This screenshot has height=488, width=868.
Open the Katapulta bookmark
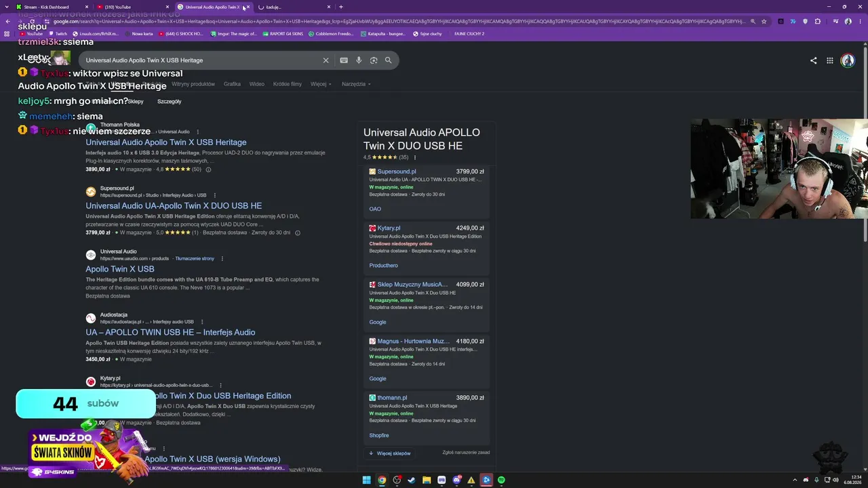(x=383, y=33)
